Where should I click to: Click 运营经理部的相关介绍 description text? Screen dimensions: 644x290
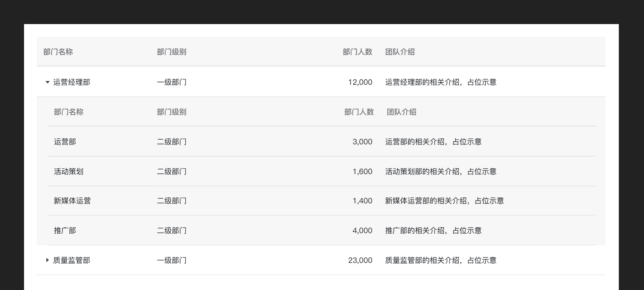tap(441, 82)
